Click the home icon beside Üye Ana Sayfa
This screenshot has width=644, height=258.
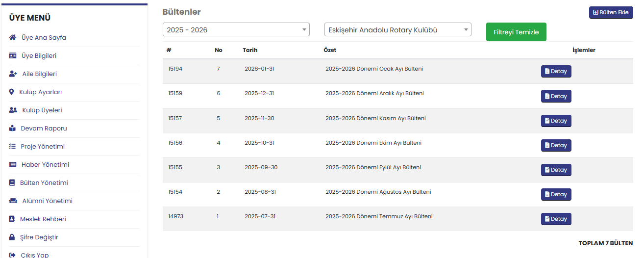[13, 38]
